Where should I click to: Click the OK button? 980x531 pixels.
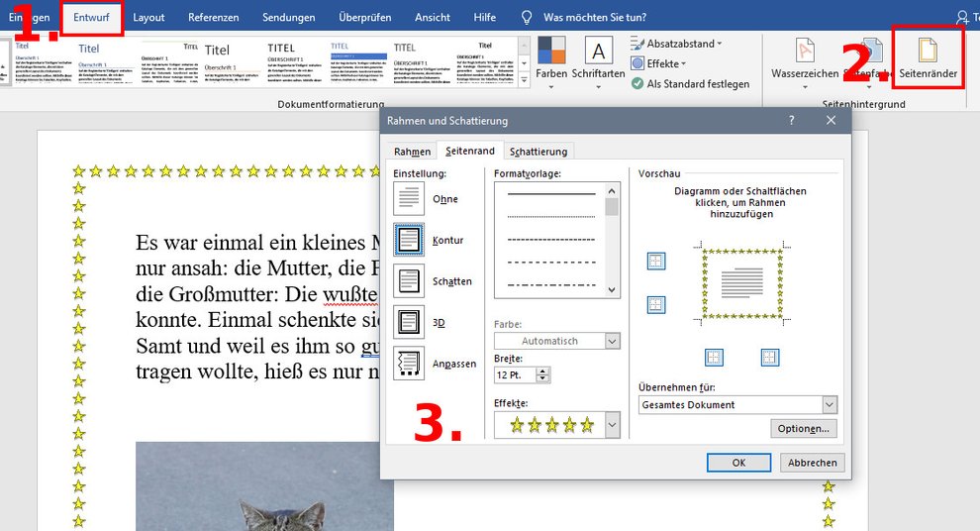738,463
